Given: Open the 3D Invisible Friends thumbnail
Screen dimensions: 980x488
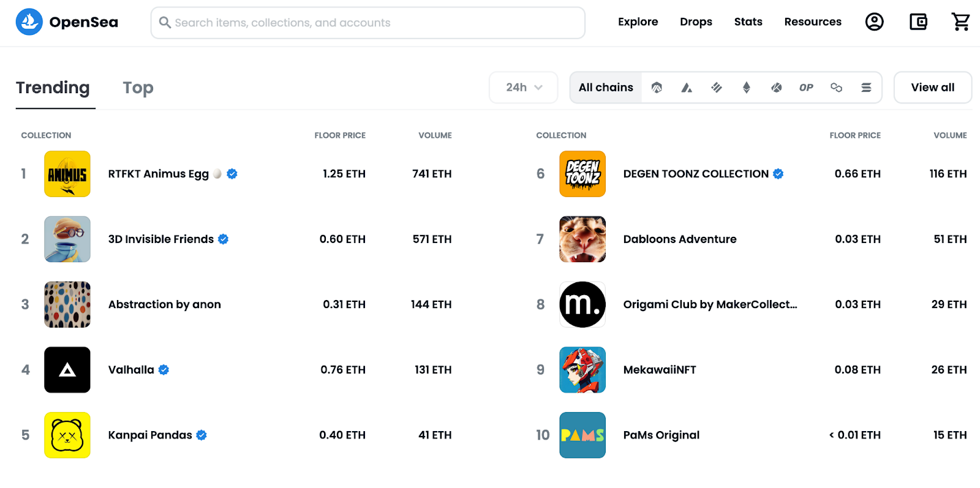Looking at the screenshot, I should coord(67,239).
